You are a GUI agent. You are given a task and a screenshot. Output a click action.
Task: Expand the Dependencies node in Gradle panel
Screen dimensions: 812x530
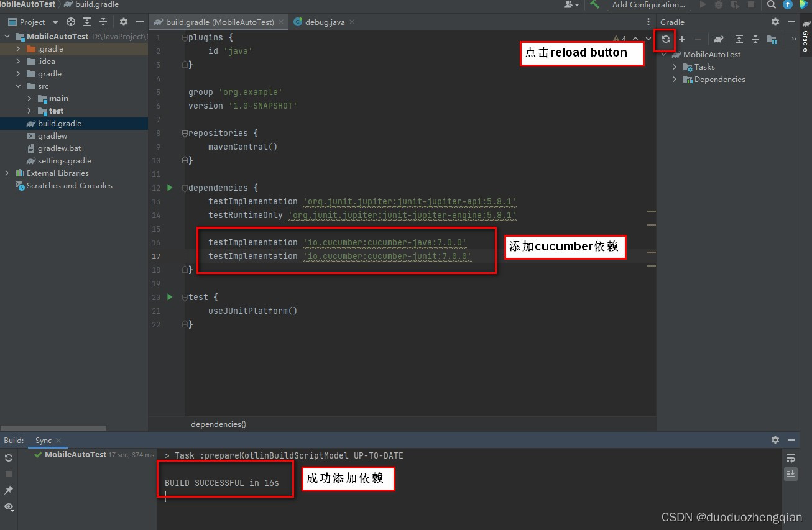[x=675, y=79]
